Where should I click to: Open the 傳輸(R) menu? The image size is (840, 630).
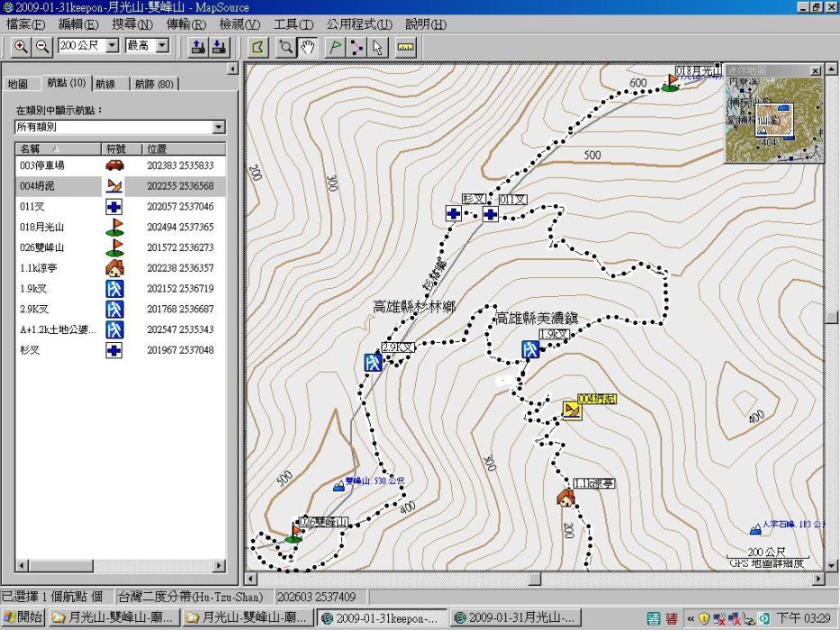point(185,24)
